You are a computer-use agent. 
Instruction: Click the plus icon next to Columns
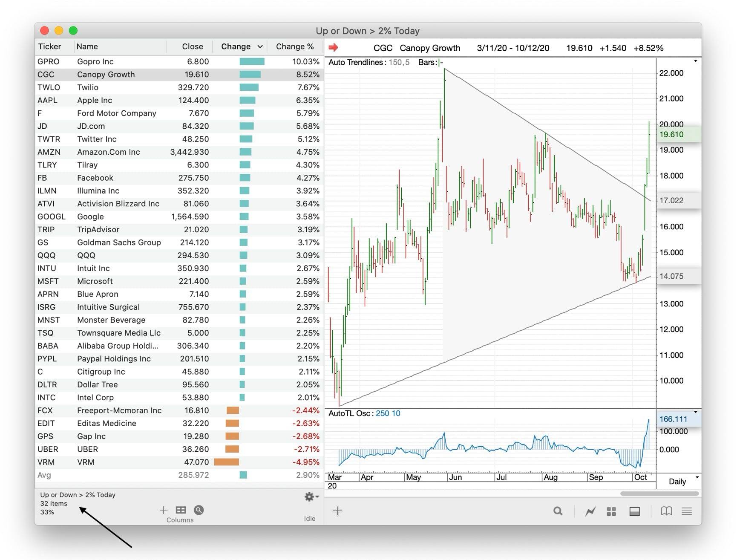[164, 510]
